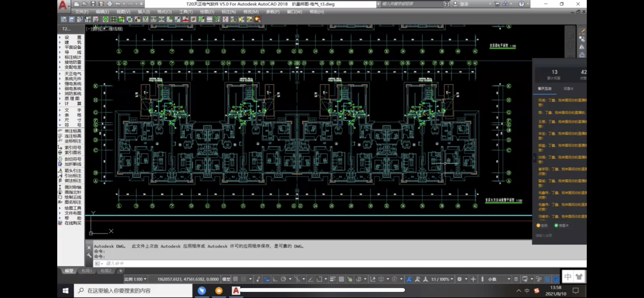This screenshot has height=298, width=644.
Task: Click the 箭头引注 command button
Action: [72, 171]
